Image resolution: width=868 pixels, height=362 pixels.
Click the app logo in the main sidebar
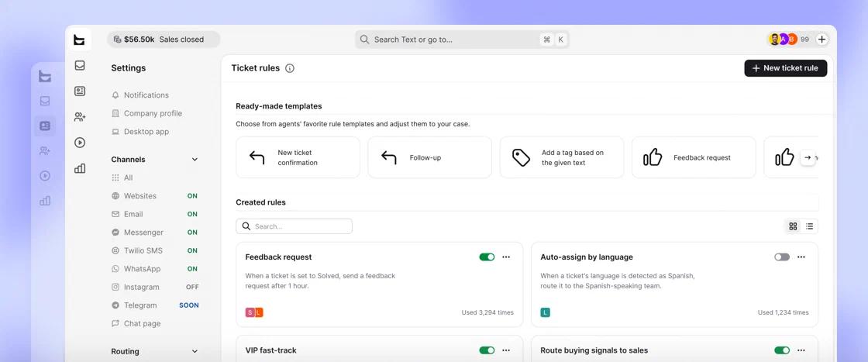80,40
